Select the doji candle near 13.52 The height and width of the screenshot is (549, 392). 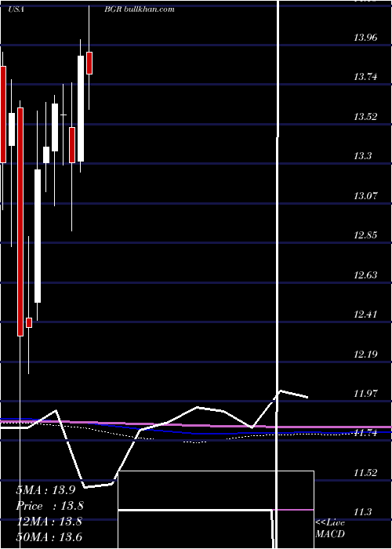click(64, 115)
